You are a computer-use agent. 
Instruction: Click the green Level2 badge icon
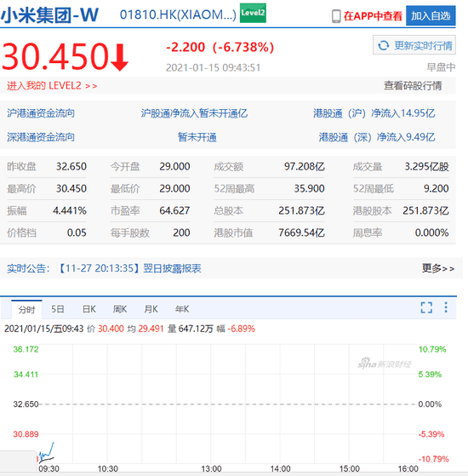253,13
